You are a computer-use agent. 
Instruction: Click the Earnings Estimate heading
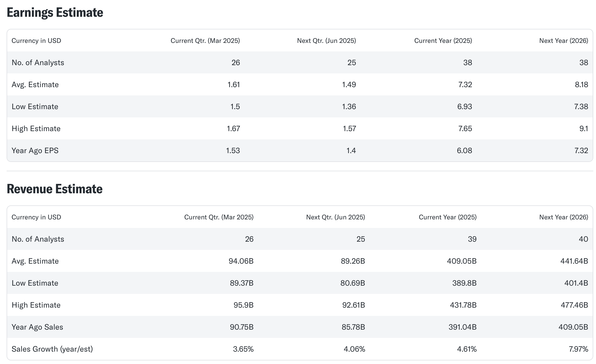[55, 13]
